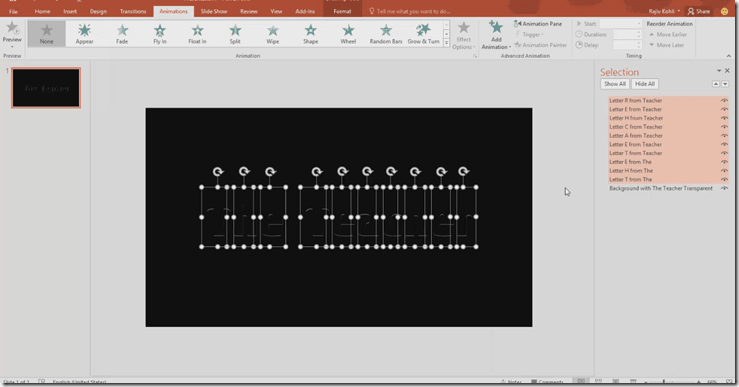Switch to the Design tab
This screenshot has width=739, height=387.
click(x=98, y=11)
